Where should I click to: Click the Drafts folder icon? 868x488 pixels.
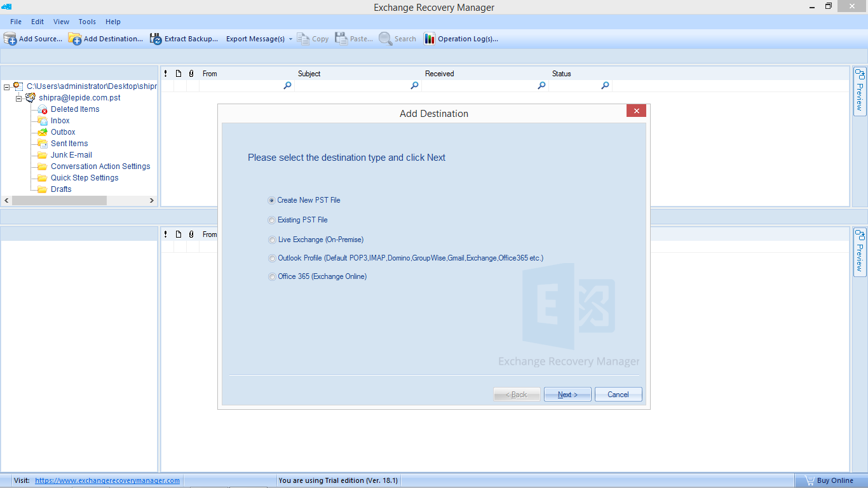pyautogui.click(x=43, y=189)
